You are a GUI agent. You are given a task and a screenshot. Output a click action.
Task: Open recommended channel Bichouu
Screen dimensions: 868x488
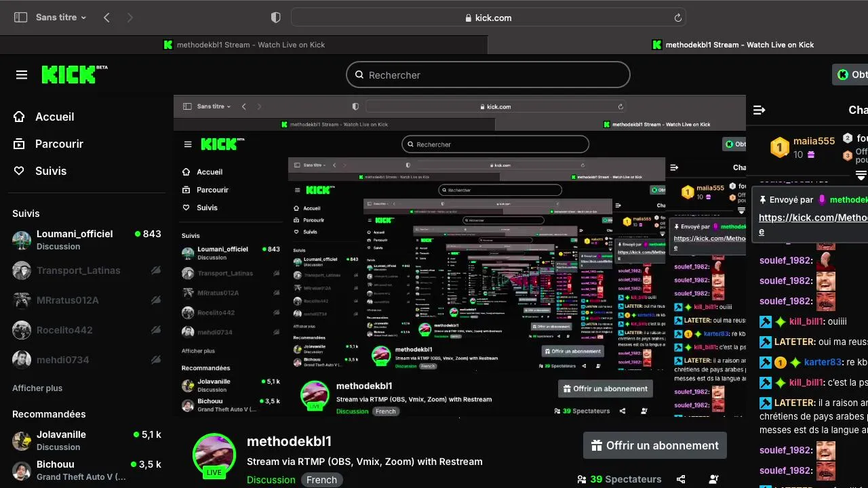click(87, 470)
